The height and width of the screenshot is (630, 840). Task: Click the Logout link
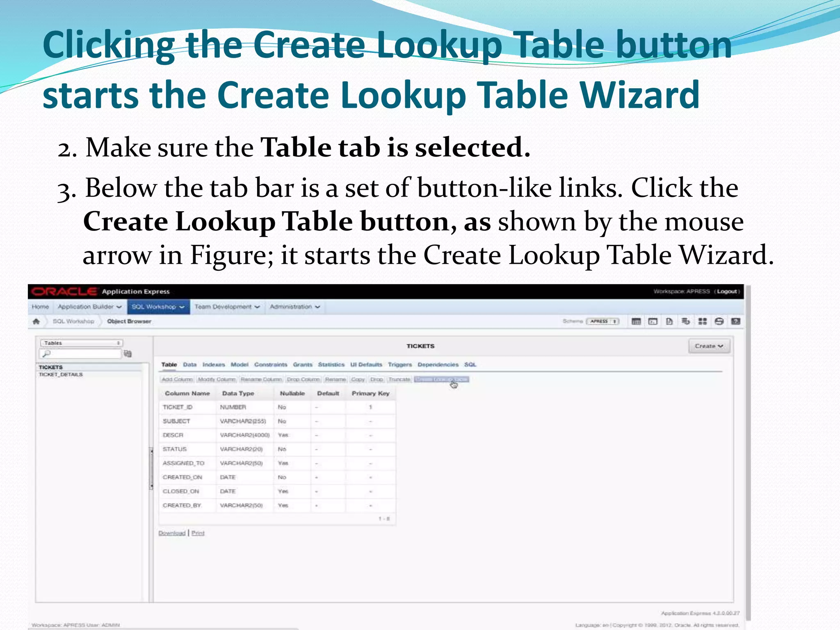[727, 291]
